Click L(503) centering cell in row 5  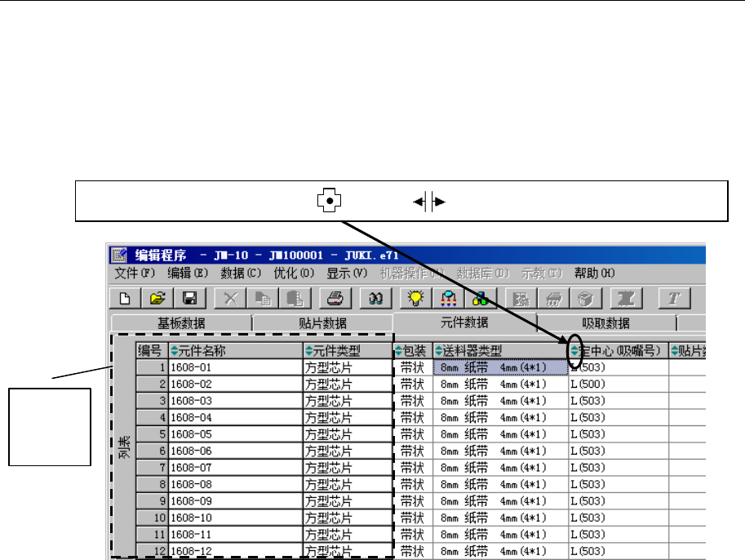(x=619, y=434)
